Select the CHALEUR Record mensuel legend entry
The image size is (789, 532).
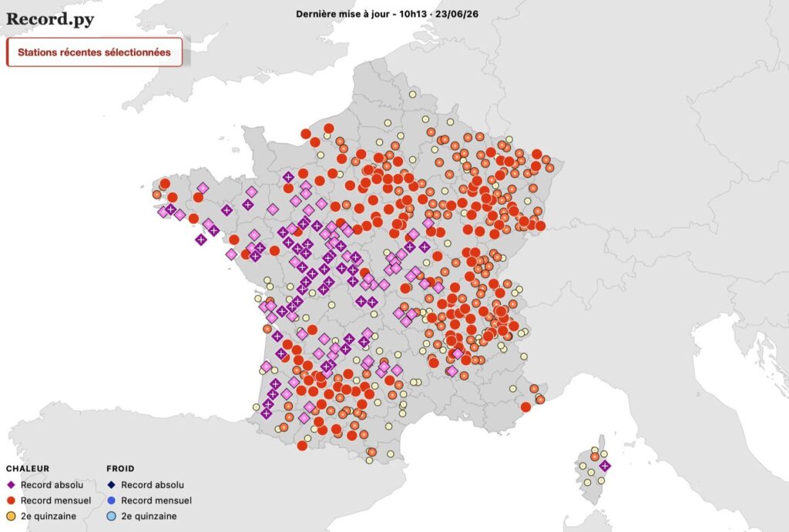(x=49, y=500)
